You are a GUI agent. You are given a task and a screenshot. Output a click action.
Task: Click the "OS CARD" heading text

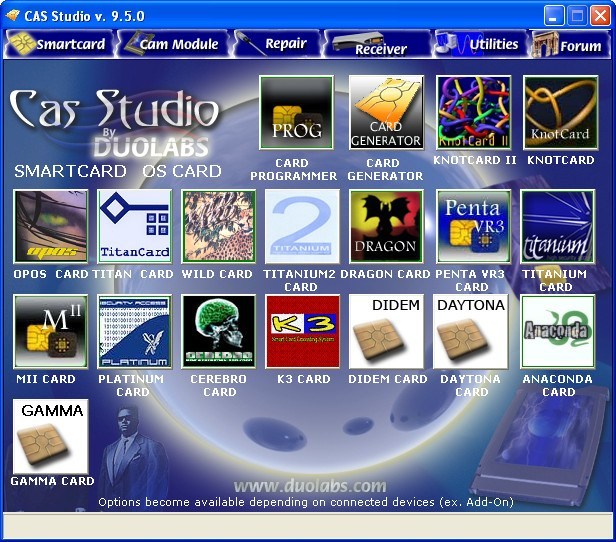click(x=182, y=171)
